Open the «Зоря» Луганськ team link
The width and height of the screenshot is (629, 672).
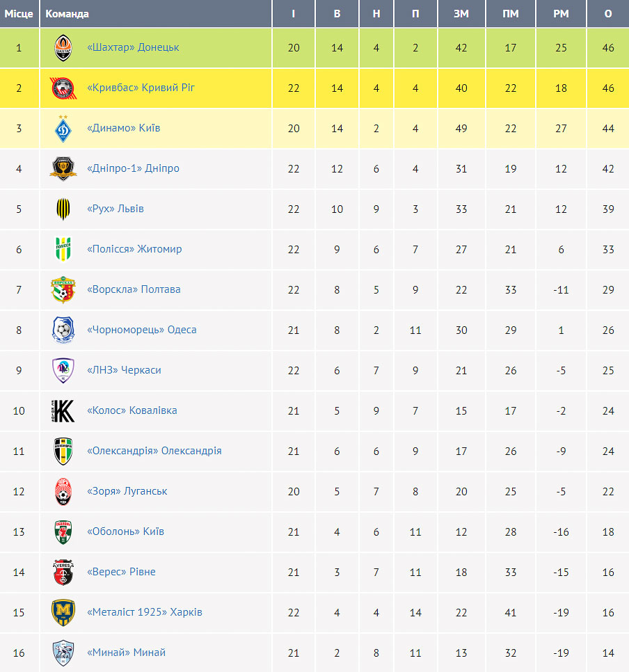127,491
